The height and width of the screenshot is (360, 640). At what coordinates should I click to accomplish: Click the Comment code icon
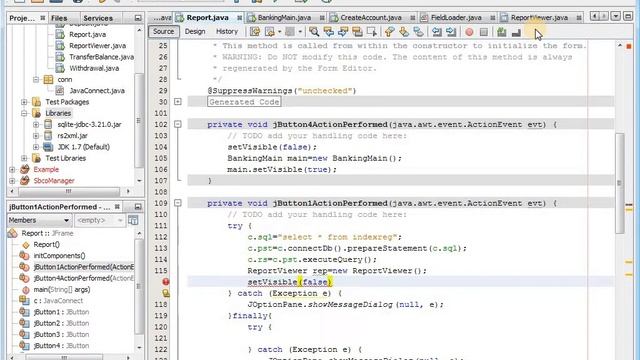[x=502, y=31]
